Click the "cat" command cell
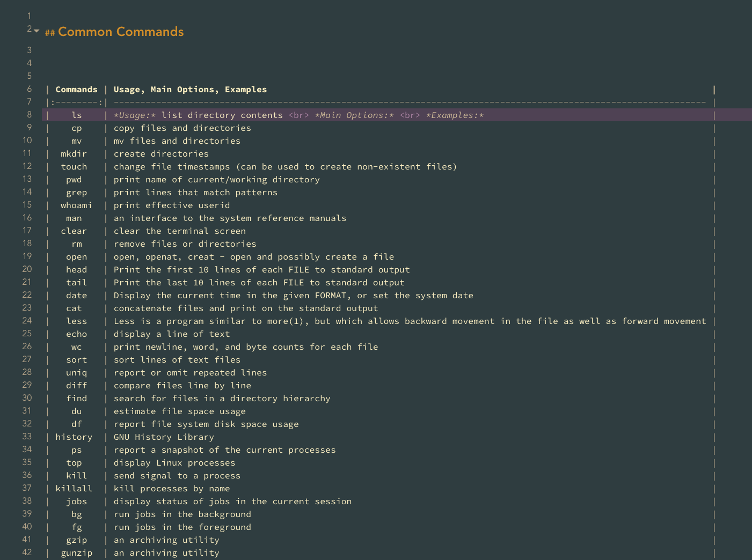 coord(74,308)
